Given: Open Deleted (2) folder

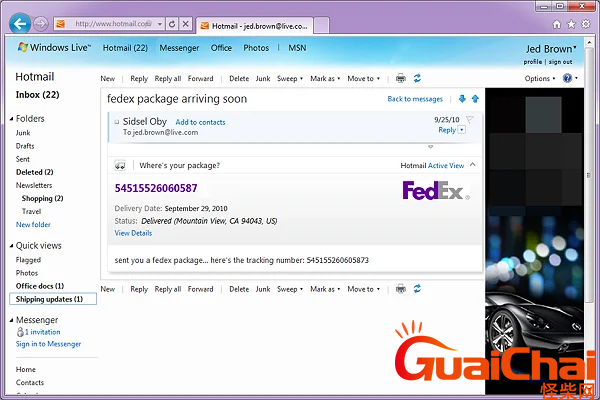Looking at the screenshot, I should 34,172.
